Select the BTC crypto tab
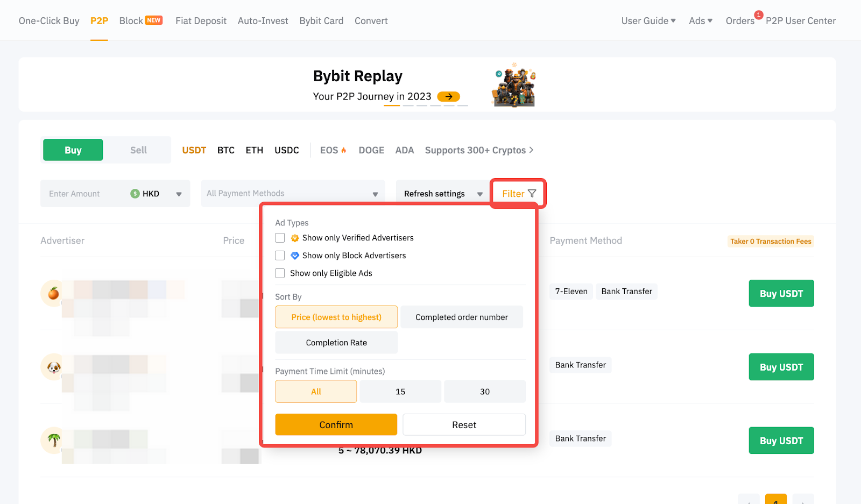 (226, 150)
